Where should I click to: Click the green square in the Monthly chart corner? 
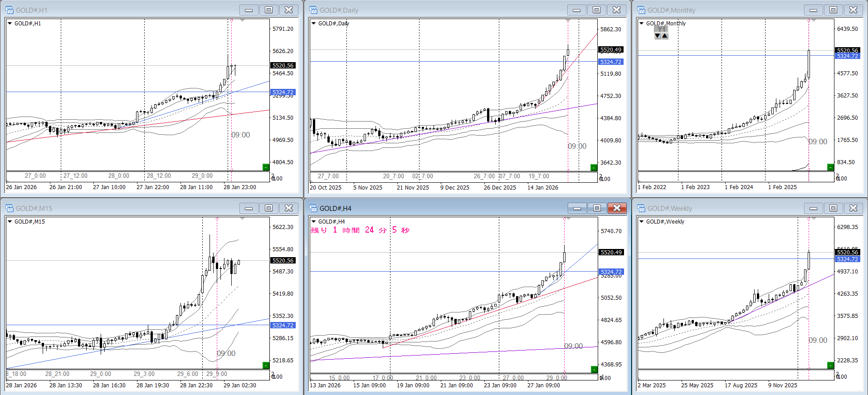830,167
